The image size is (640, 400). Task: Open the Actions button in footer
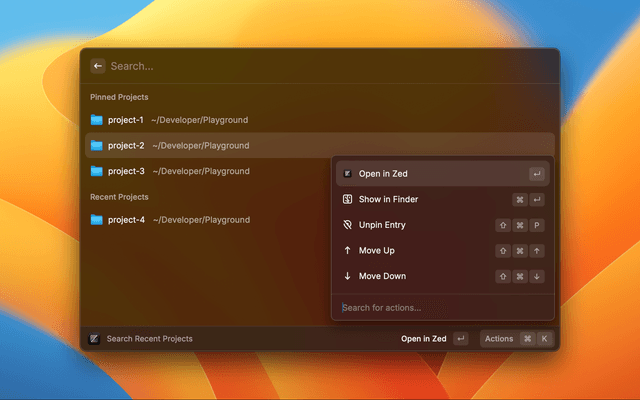coord(517,339)
